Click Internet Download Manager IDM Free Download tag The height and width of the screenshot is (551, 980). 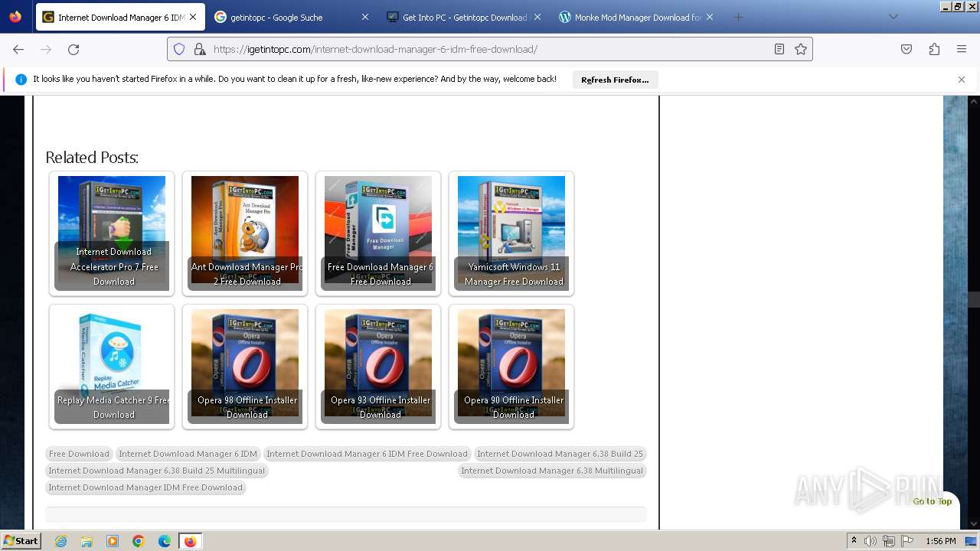tap(145, 487)
